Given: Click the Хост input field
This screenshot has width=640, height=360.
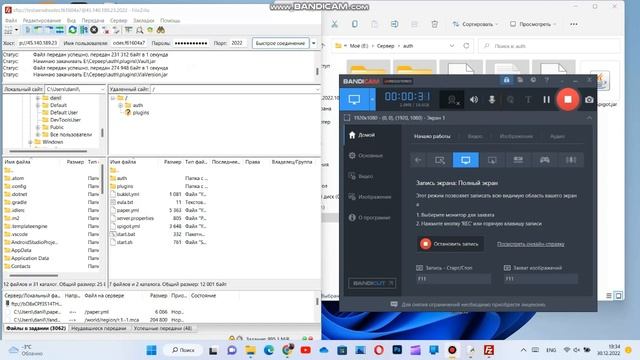Looking at the screenshot, I should pyautogui.click(x=38, y=43).
